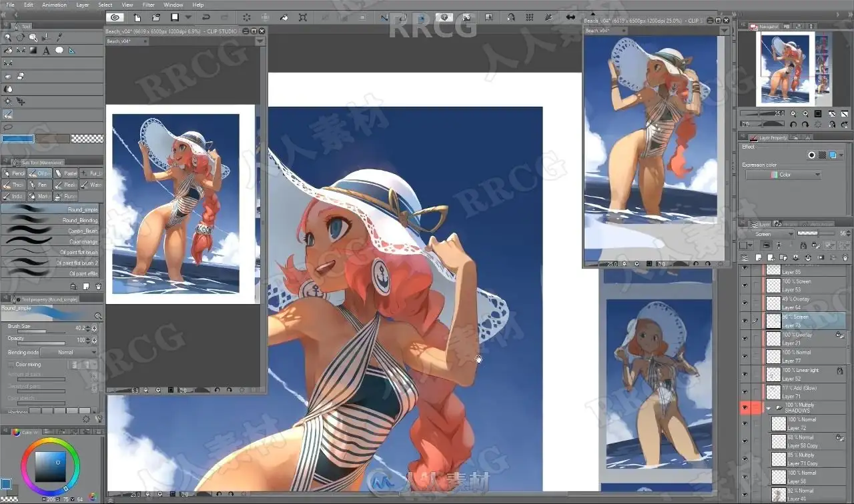Select the Zoom magnifier tool
The height and width of the screenshot is (504, 854).
(x=7, y=37)
